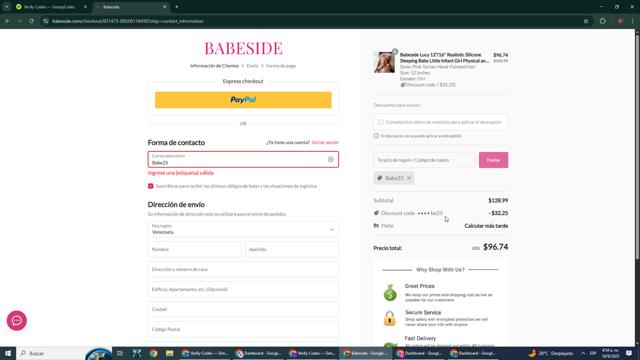
Task: Go to Envío breadcrumb step
Action: 252,66
